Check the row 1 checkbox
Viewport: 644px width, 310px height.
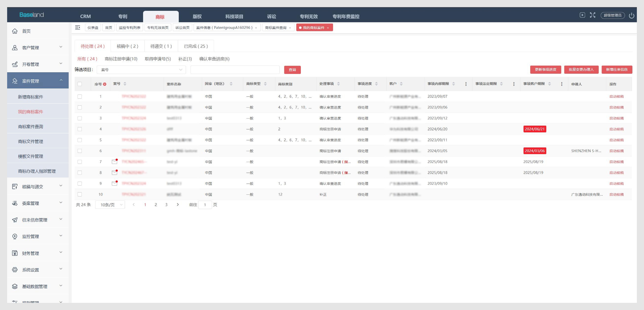point(80,96)
